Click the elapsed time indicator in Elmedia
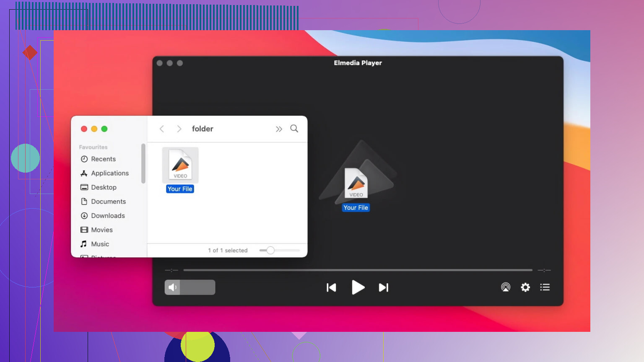The image size is (644, 362). point(171,270)
